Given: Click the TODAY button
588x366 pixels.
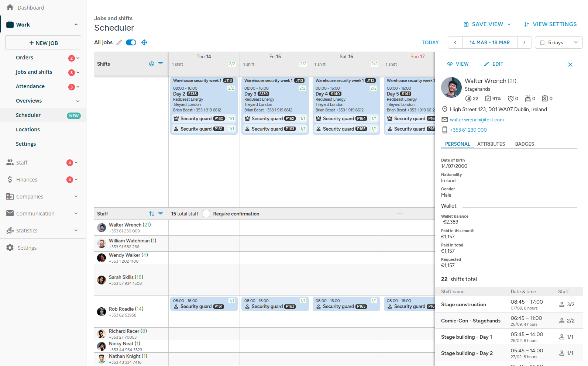Looking at the screenshot, I should pos(430,42).
